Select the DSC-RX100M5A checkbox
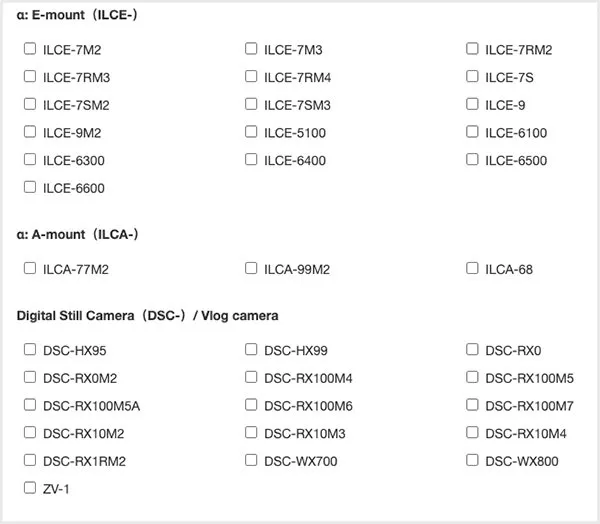 pyautogui.click(x=29, y=405)
